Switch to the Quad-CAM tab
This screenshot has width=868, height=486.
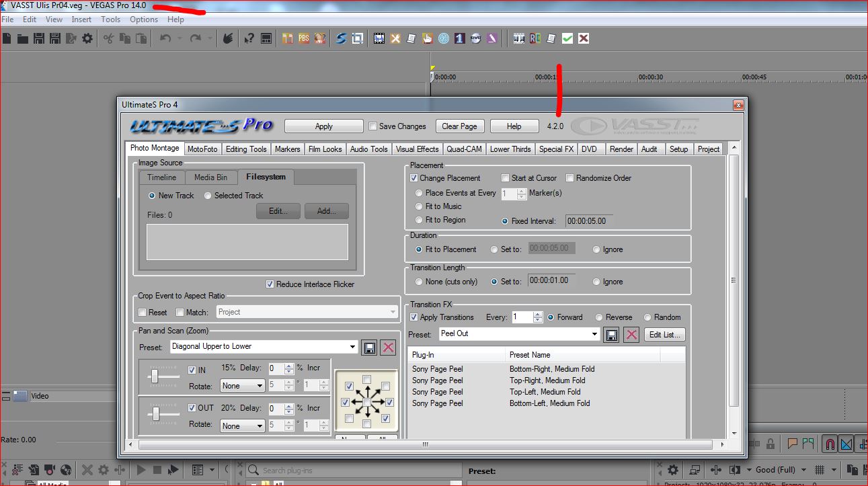(x=465, y=149)
